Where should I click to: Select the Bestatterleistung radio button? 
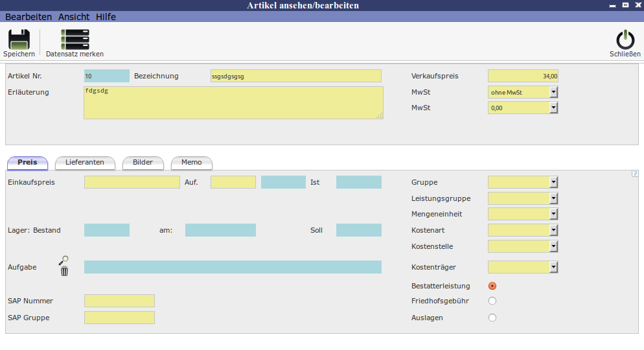492,286
